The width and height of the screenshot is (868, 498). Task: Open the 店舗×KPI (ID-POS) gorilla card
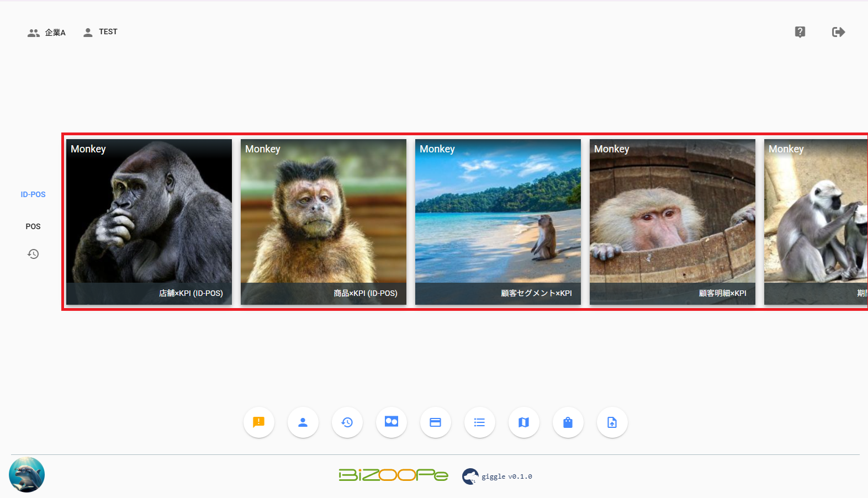coord(149,221)
